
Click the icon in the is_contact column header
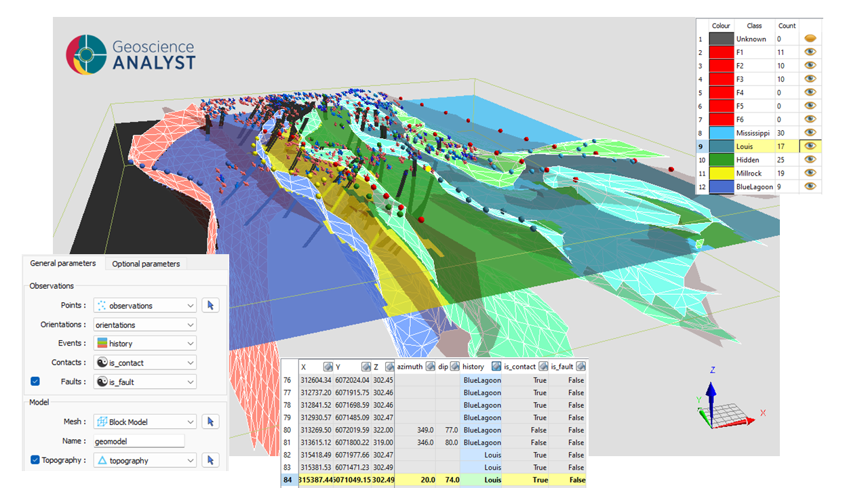point(542,367)
